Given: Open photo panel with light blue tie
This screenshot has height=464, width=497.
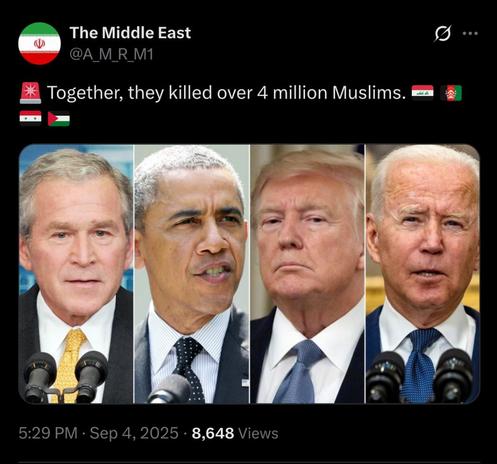Looking at the screenshot, I should coord(307,274).
